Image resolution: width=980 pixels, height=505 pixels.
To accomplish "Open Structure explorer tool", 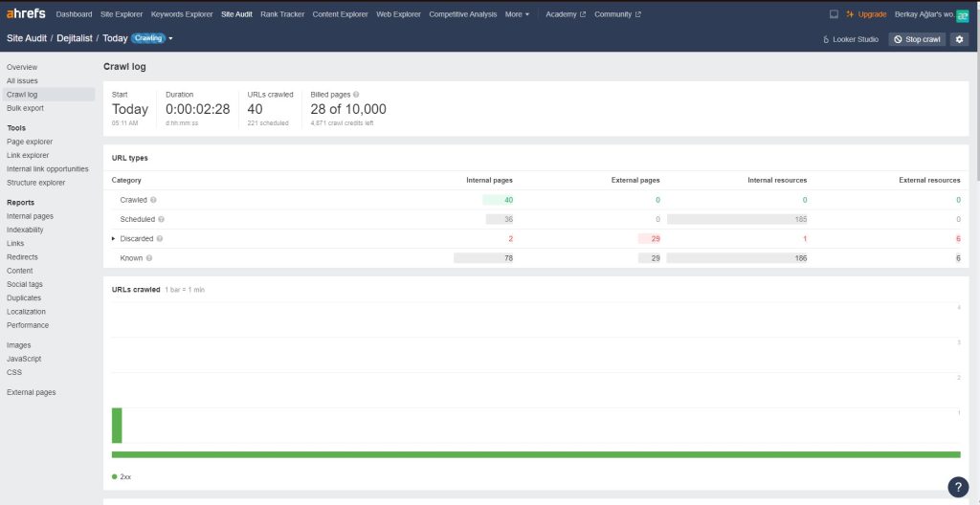I will pyautogui.click(x=35, y=183).
